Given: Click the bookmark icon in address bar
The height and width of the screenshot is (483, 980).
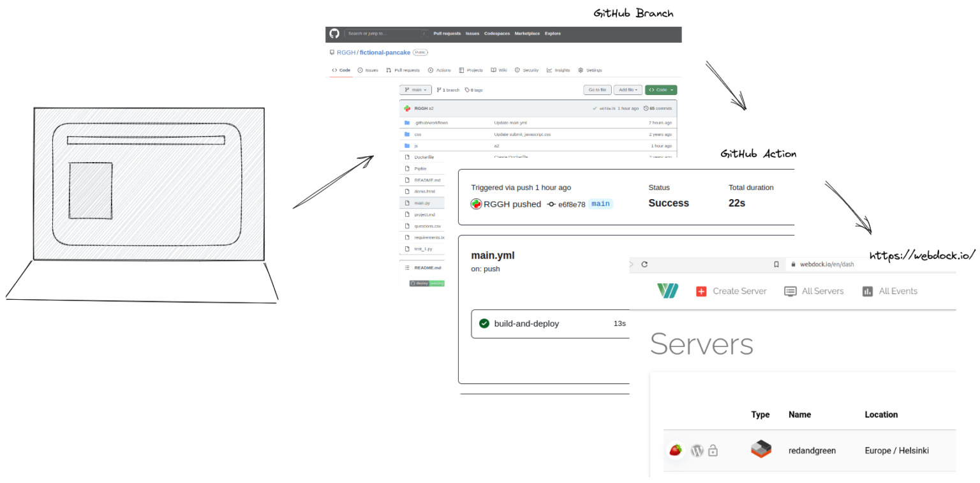Looking at the screenshot, I should click(x=776, y=264).
